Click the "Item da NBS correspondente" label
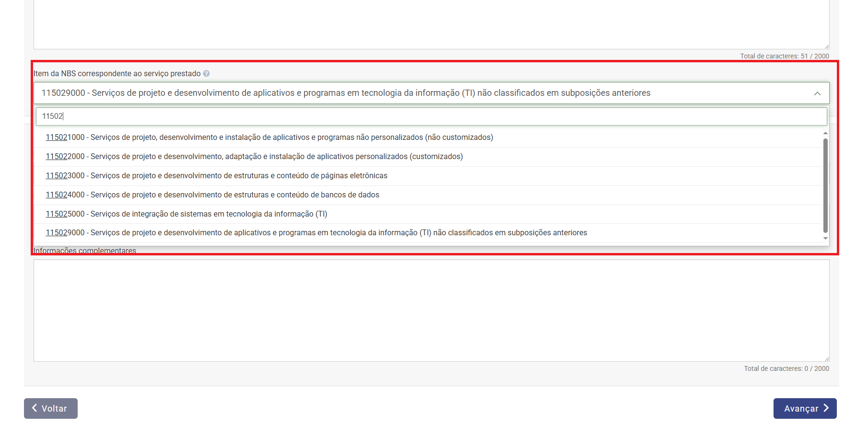Image resolution: width=868 pixels, height=448 pixels. (x=117, y=74)
